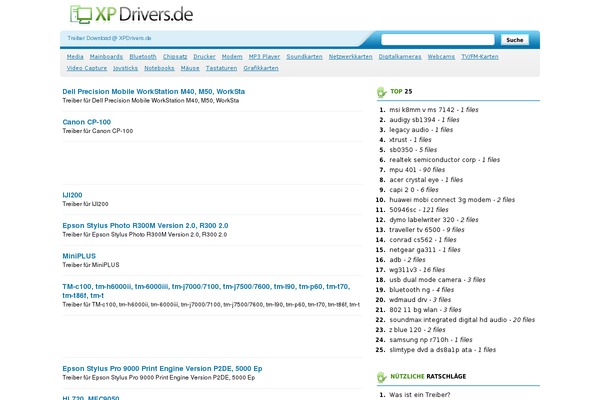The image size is (600, 400).
Task: Select 'conrad cs562' entry
Action: coord(411,240)
